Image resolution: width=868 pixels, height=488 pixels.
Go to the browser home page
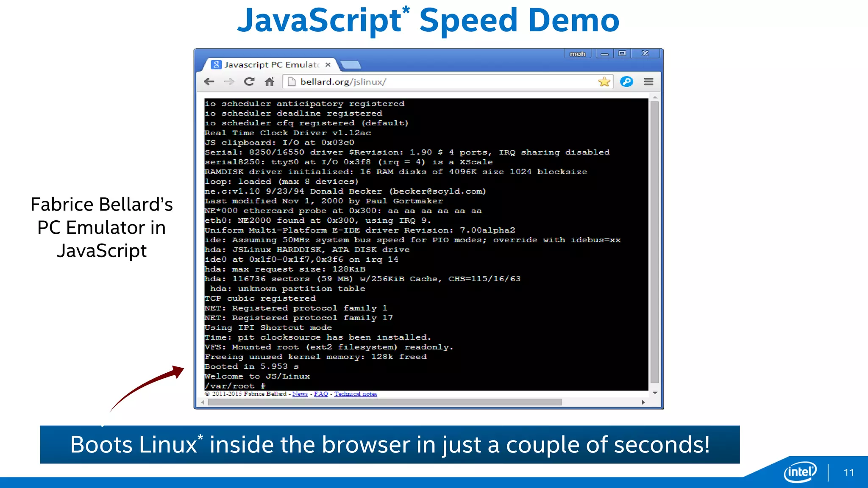[x=270, y=82]
